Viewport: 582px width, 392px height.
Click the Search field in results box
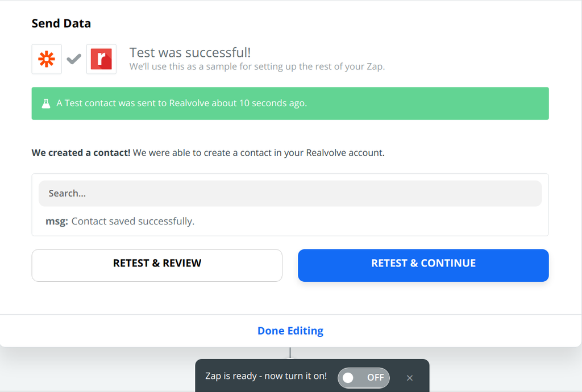290,193
